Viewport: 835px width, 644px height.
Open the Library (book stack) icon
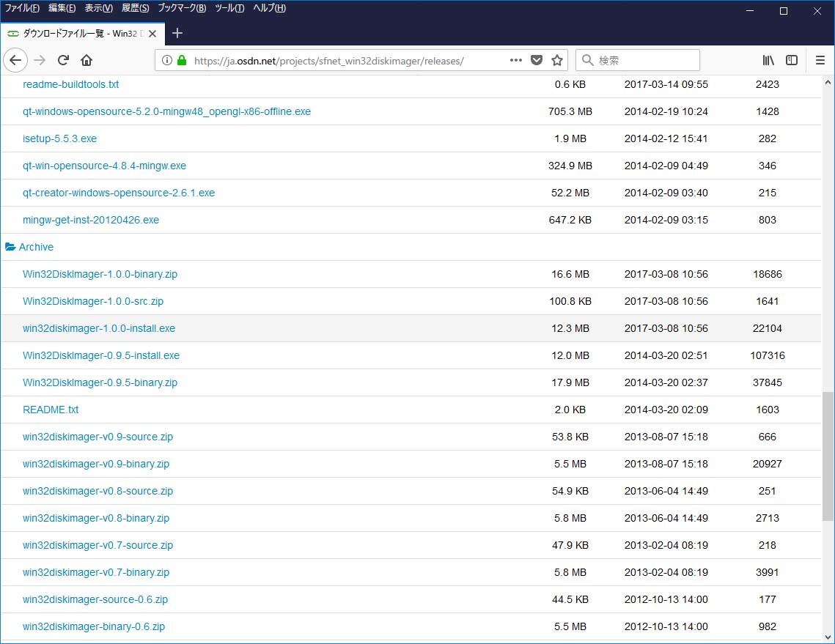click(x=768, y=60)
